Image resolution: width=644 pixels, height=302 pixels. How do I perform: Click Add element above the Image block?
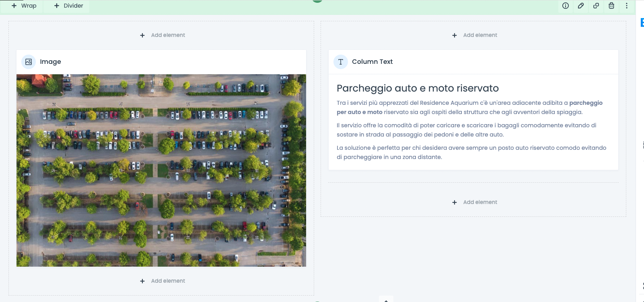pyautogui.click(x=162, y=35)
